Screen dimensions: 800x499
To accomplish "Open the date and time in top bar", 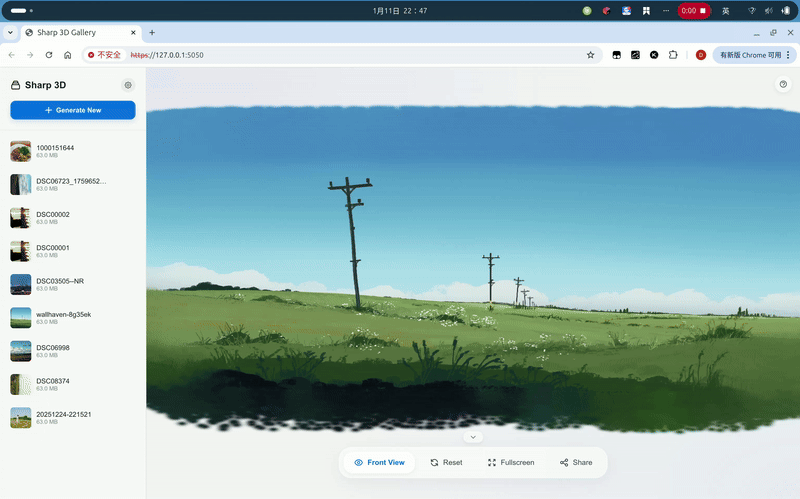I will [400, 11].
